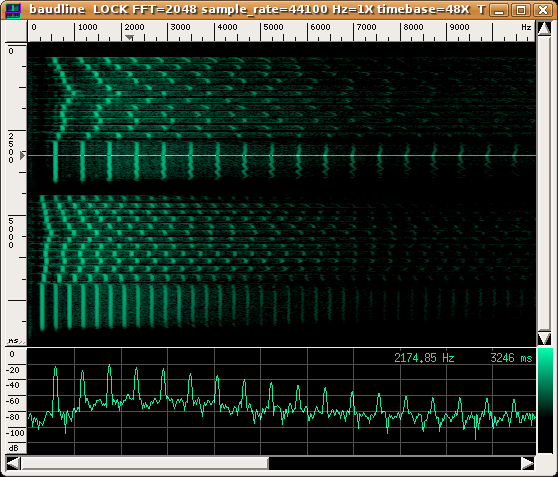Click the 3246 ms time readout

pos(511,358)
